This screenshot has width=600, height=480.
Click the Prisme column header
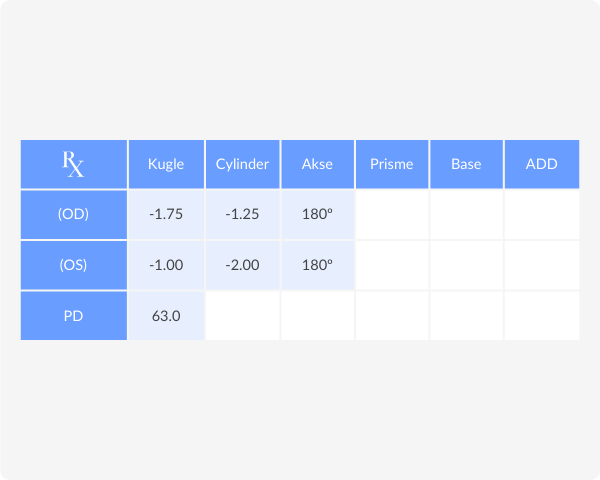[x=392, y=164]
